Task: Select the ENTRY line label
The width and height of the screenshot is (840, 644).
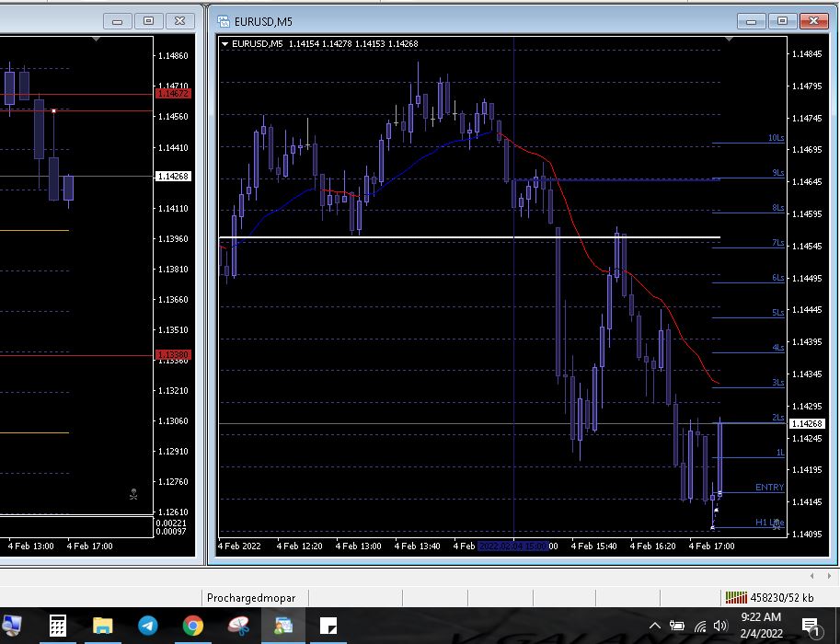Action: (x=769, y=487)
